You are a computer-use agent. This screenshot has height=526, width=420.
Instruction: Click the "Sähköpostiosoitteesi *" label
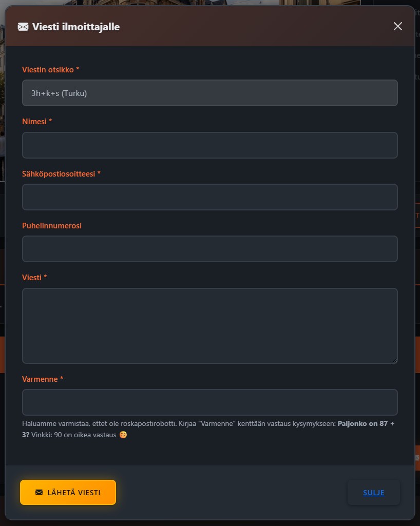pos(61,174)
